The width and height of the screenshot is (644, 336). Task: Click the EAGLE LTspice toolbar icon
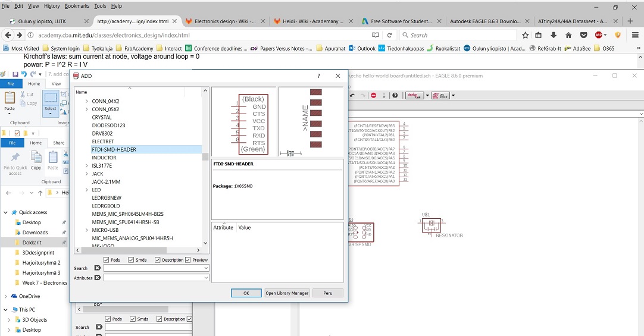coord(440,95)
